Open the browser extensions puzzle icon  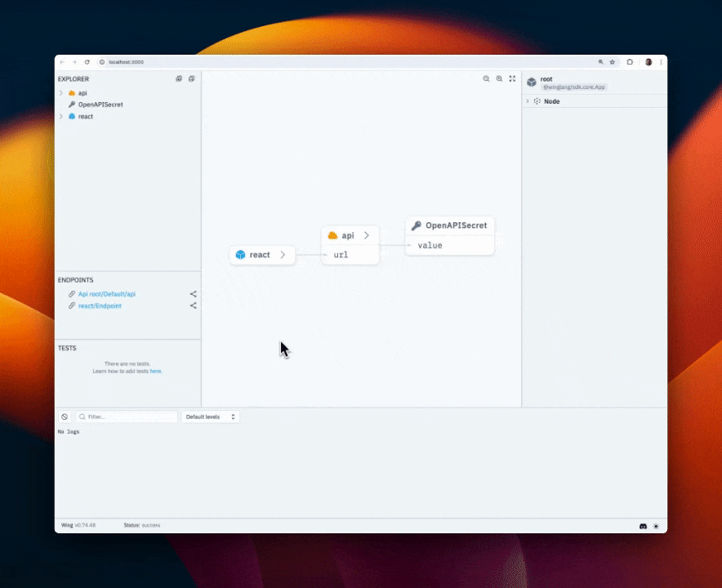tap(630, 62)
